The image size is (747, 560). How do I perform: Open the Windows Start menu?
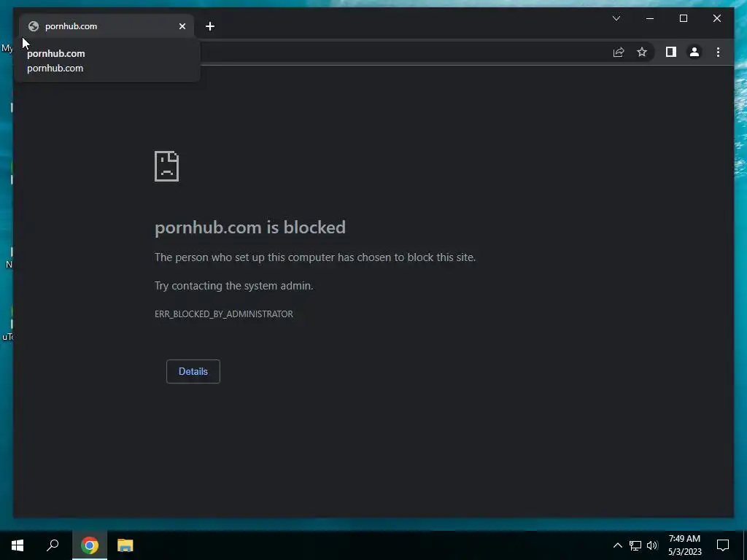tap(18, 545)
